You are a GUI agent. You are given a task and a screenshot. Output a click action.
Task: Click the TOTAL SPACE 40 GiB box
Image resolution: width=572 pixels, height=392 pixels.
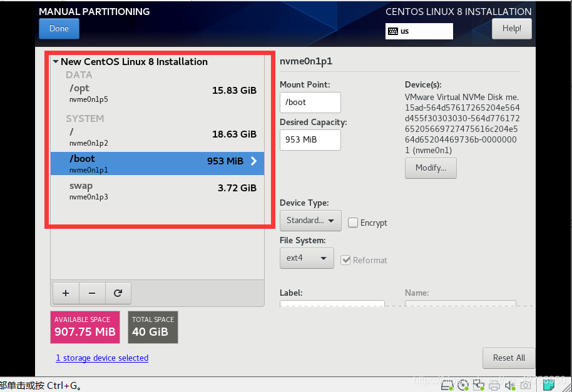click(x=153, y=327)
